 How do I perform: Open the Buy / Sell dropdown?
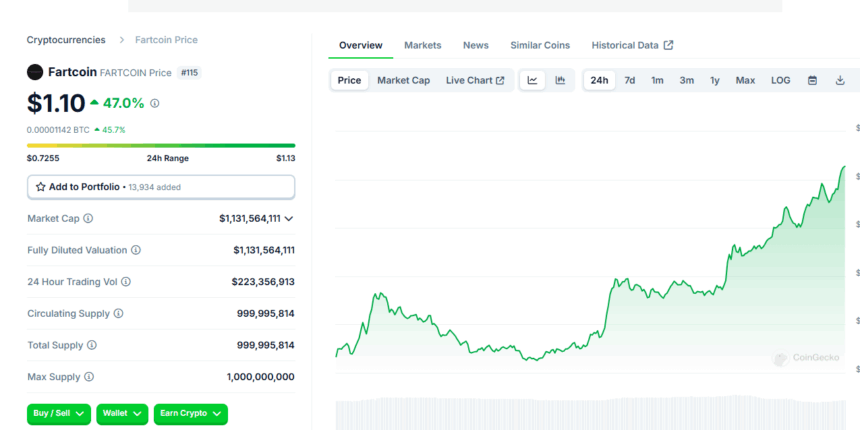(x=59, y=414)
